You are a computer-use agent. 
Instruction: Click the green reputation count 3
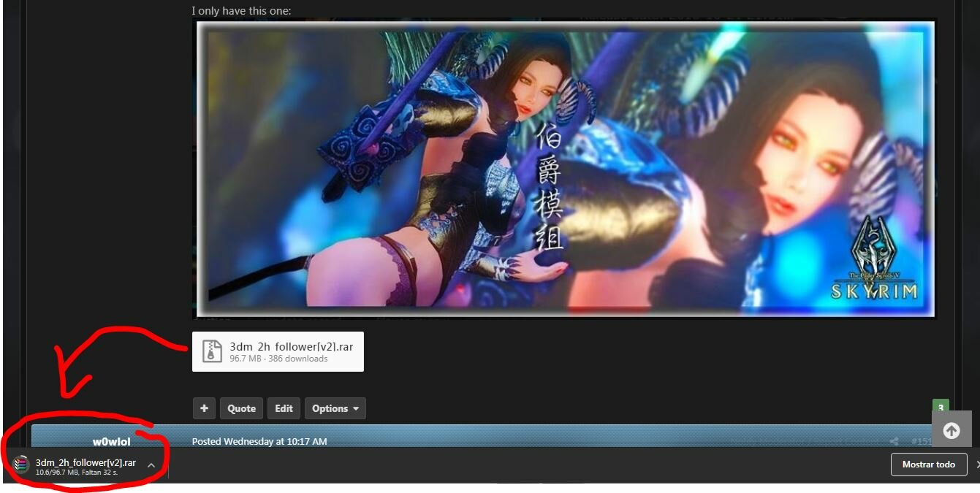click(x=941, y=408)
